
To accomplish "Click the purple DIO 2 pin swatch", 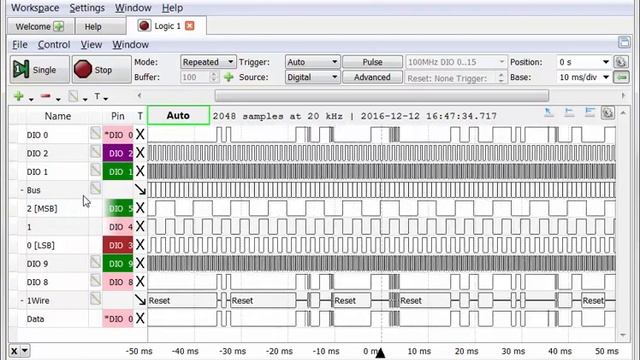I will 118,153.
